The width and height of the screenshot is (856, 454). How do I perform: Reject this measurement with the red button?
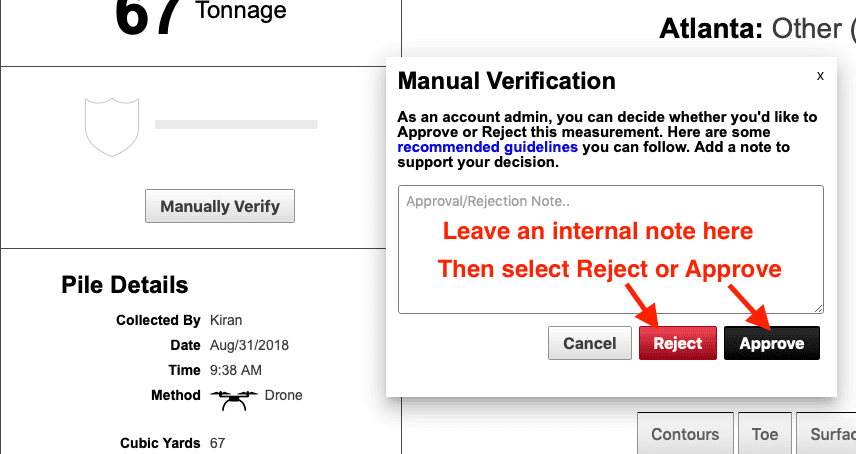678,343
